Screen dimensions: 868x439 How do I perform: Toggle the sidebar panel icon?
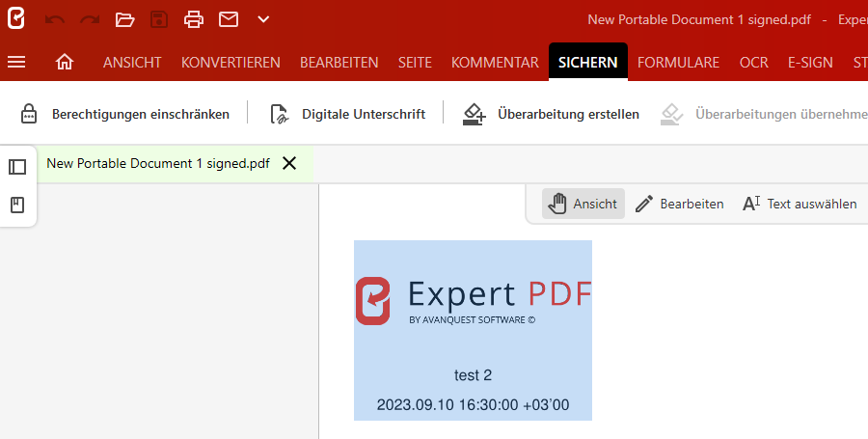17,167
